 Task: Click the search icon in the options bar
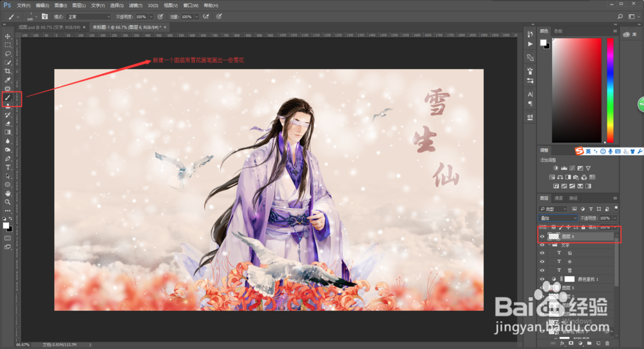(x=620, y=17)
